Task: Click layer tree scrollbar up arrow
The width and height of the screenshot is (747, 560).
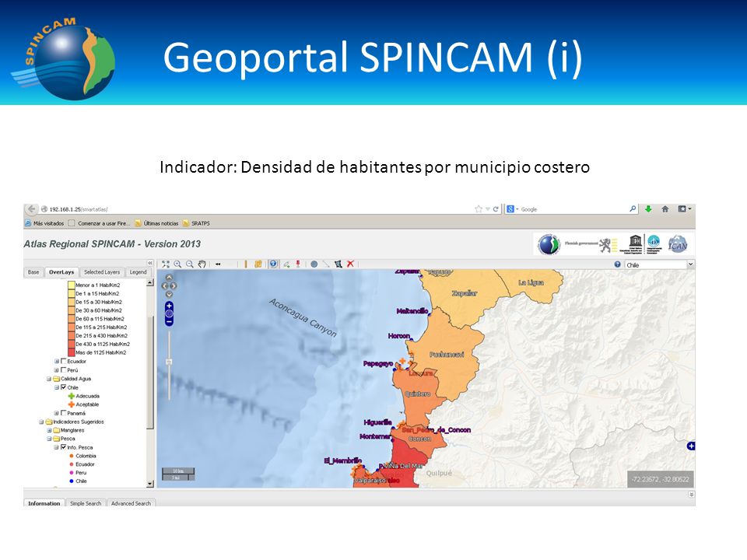Action: pyautogui.click(x=150, y=283)
